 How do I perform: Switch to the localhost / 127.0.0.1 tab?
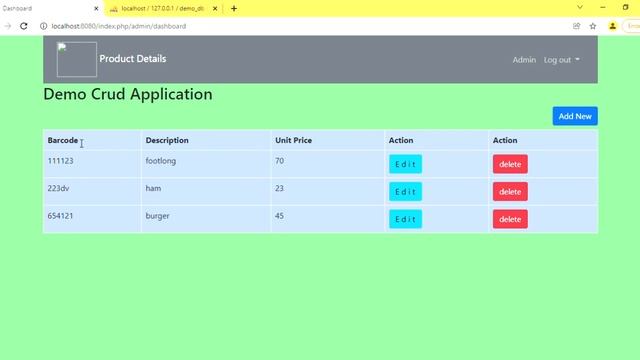coord(163,8)
